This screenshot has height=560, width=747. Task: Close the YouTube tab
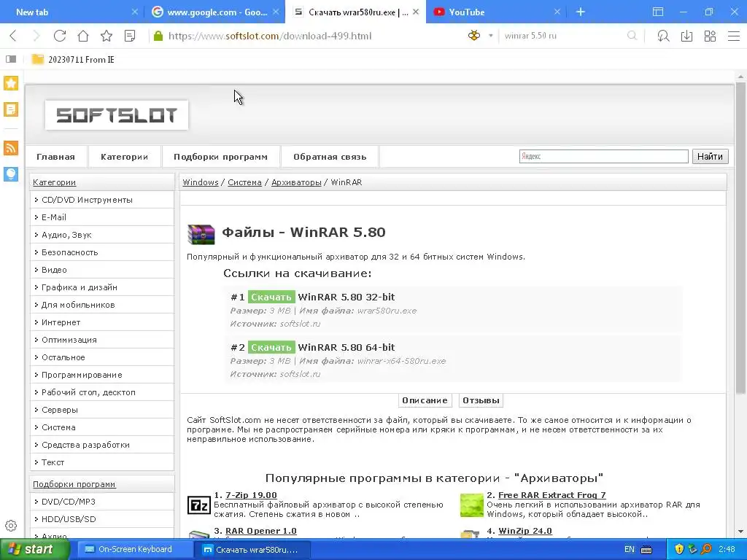tap(557, 12)
